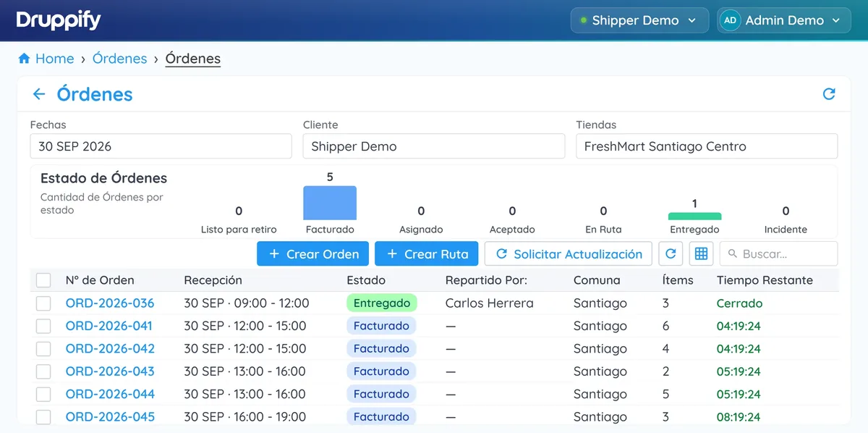Click the AD avatar badge

(730, 20)
